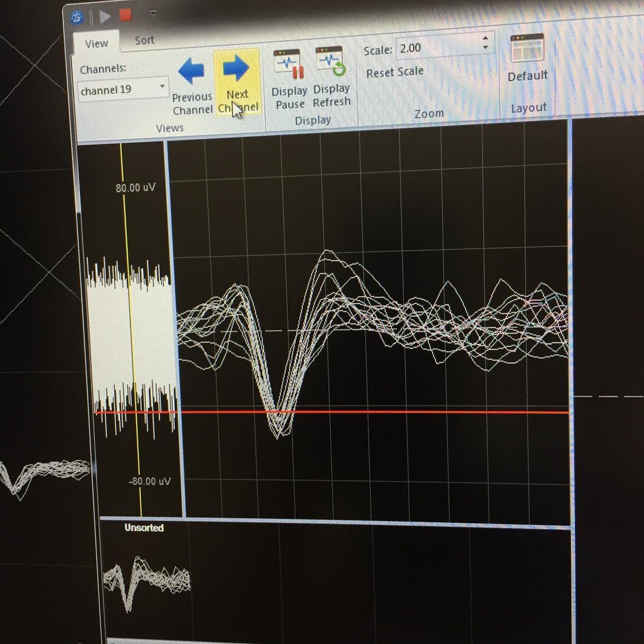Switch to the Sort ribbon tab

pos(144,40)
